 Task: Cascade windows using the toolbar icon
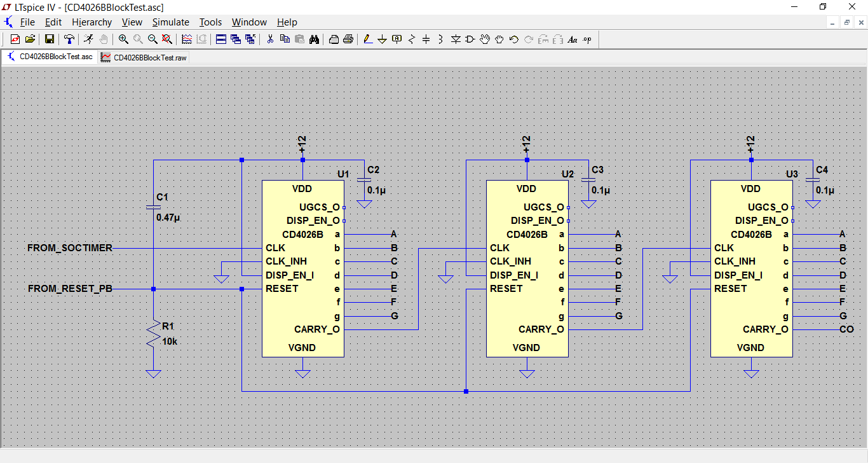236,39
